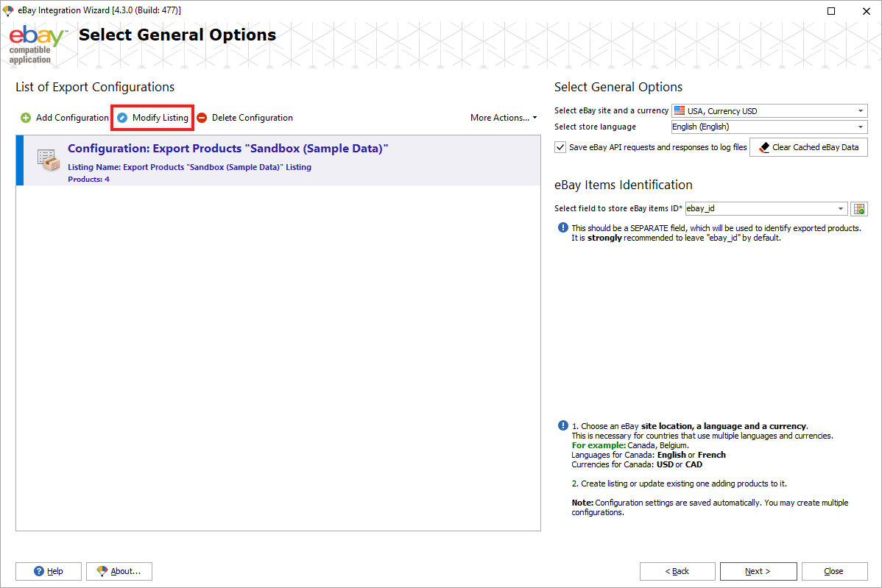Image resolution: width=882 pixels, height=588 pixels.
Task: Click Delete Configuration
Action: click(x=244, y=118)
